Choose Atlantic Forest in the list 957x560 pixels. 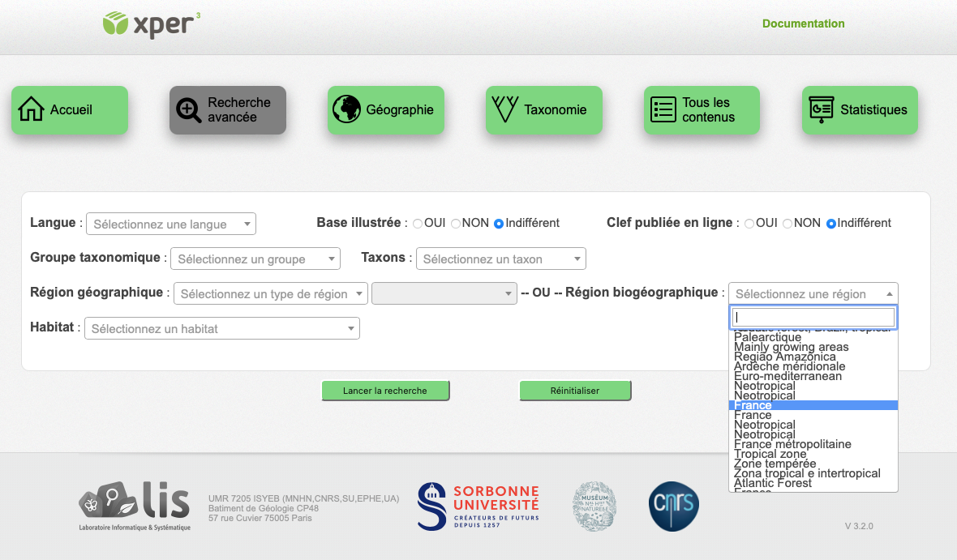813,484
